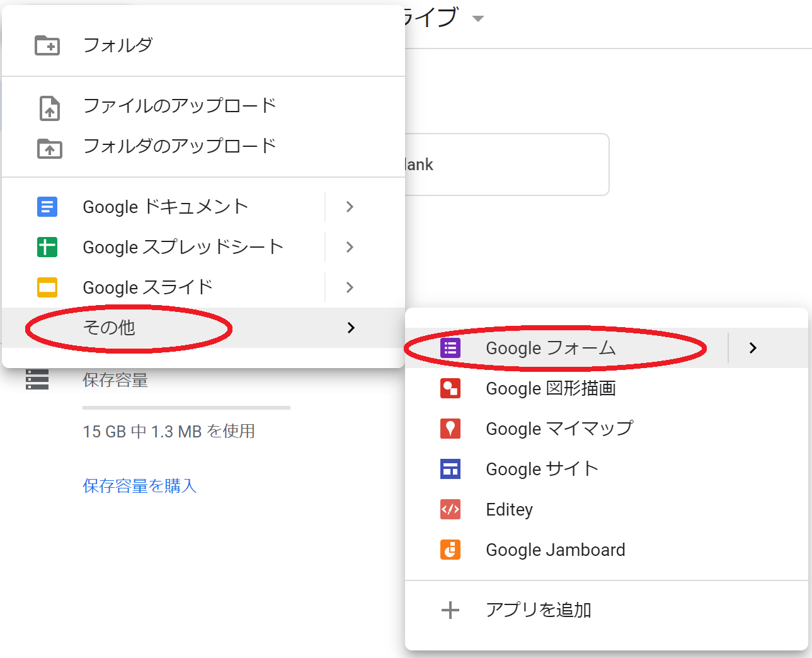Click the yellow Google Slides icon

(x=47, y=287)
